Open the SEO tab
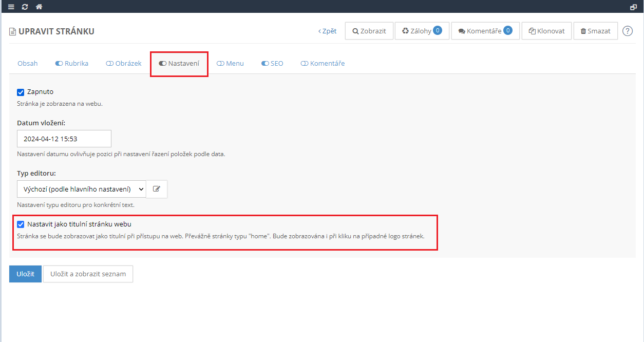The image size is (644, 342). 272,64
